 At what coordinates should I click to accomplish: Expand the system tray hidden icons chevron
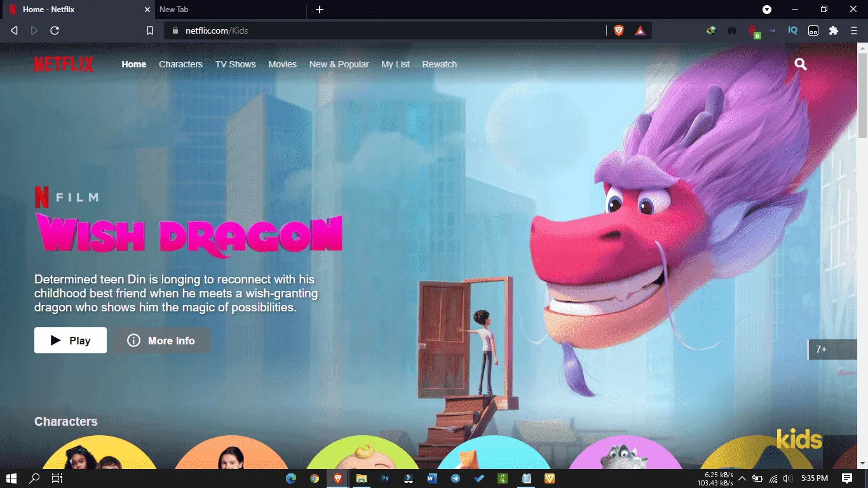[742, 478]
